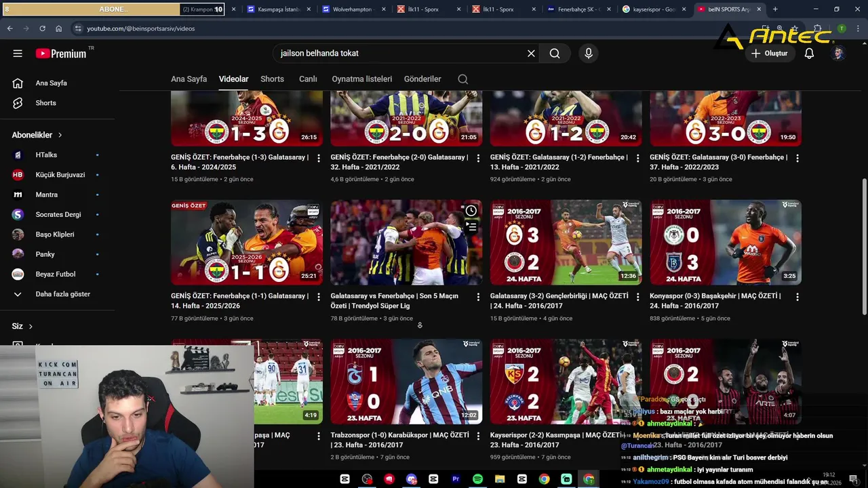Go back in the browser
The width and height of the screenshot is (868, 488).
(9, 29)
